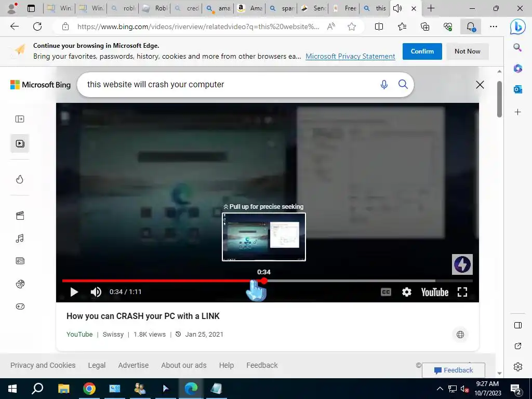Screen dimensions: 532x399
Task: Open Windows Start menu
Action: [x=12, y=389]
